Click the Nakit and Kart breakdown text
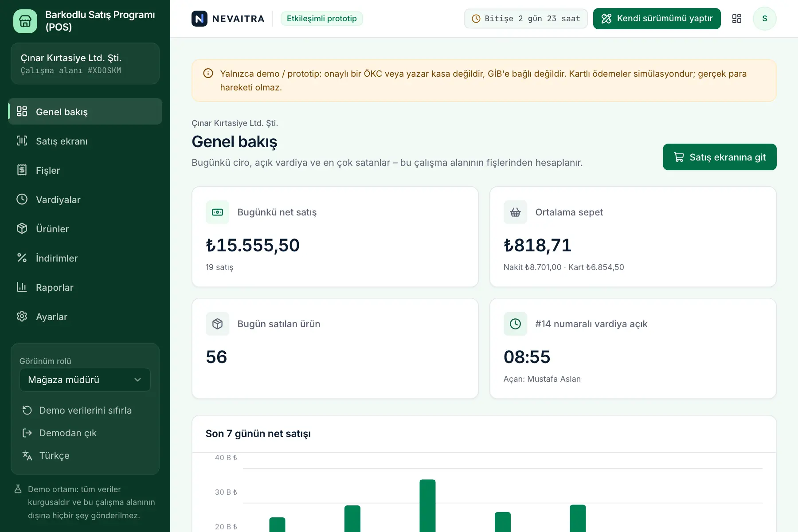Screen dimensions: 798x532 564,267
